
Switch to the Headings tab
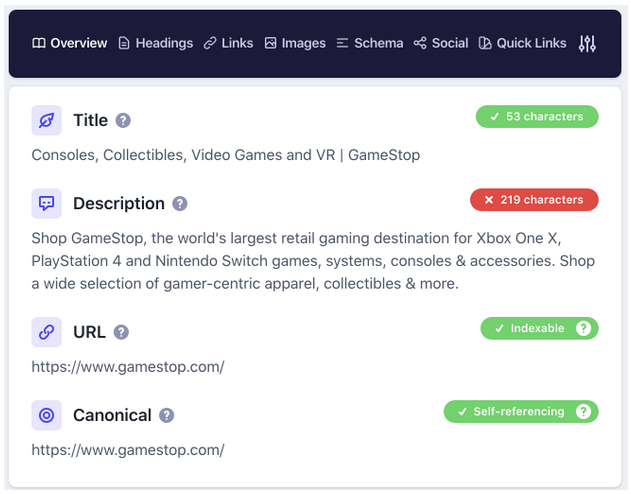155,43
